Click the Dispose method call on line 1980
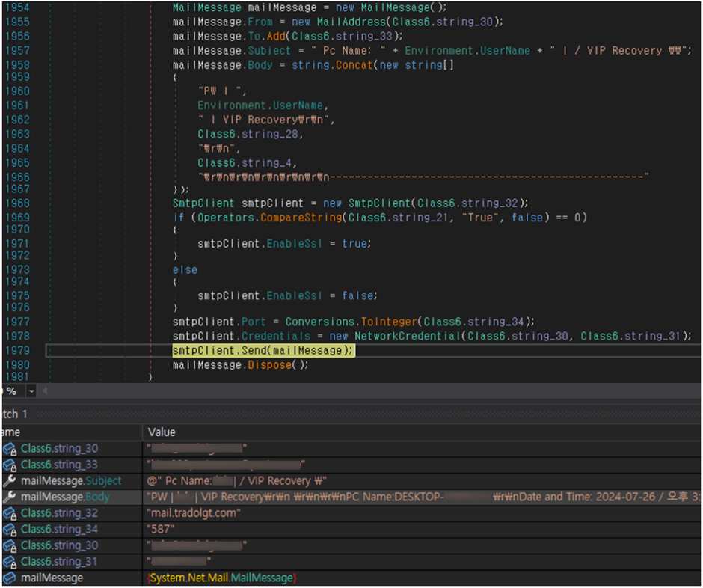 269,365
